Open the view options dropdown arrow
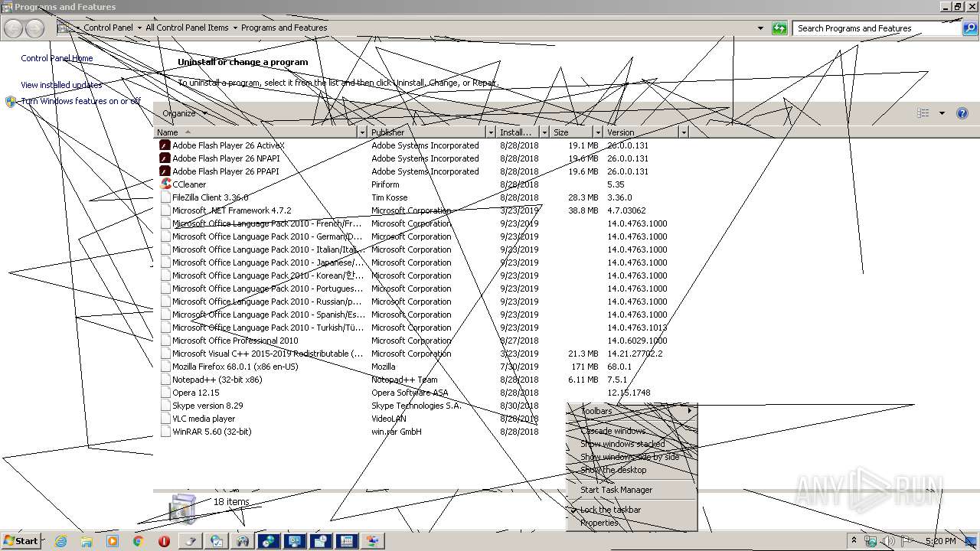This screenshot has width=980, height=551. coord(942,113)
